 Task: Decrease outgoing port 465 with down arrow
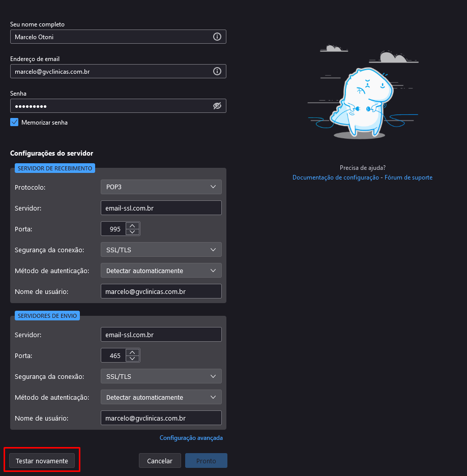132,359
